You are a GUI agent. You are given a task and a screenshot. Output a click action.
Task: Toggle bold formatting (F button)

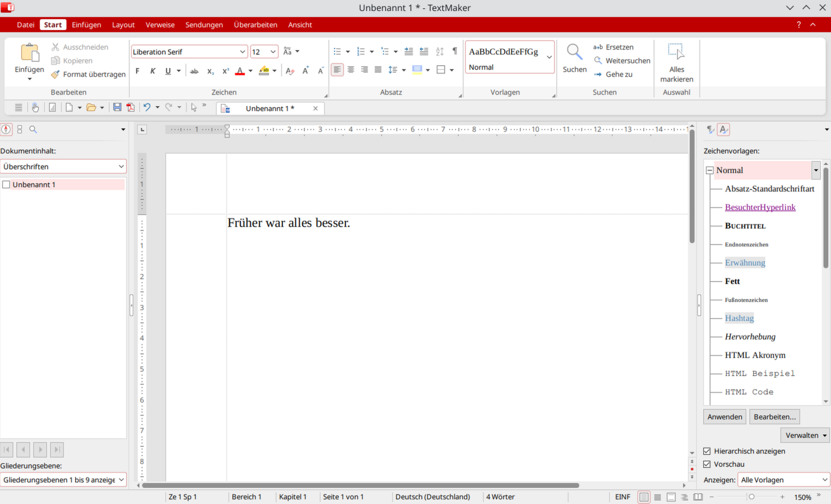tap(138, 71)
